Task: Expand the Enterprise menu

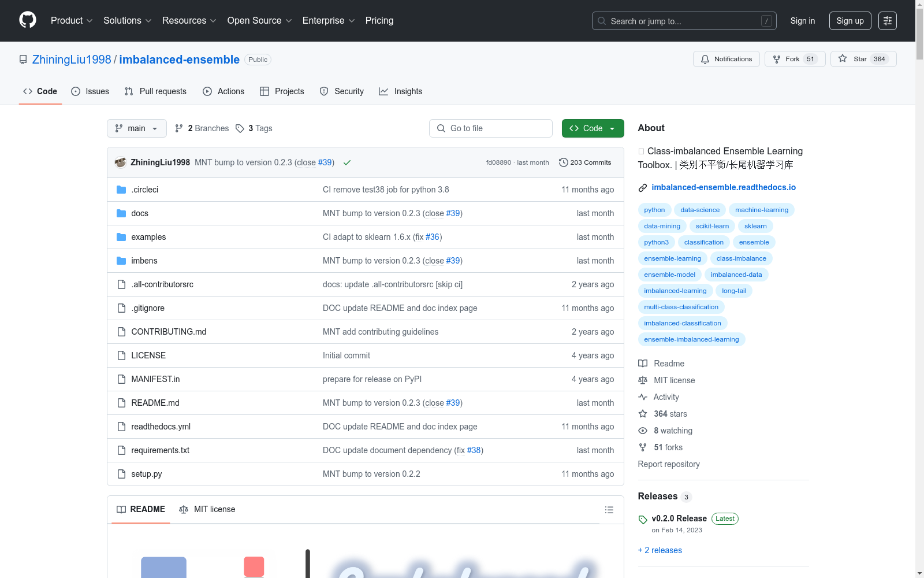Action: tap(329, 21)
